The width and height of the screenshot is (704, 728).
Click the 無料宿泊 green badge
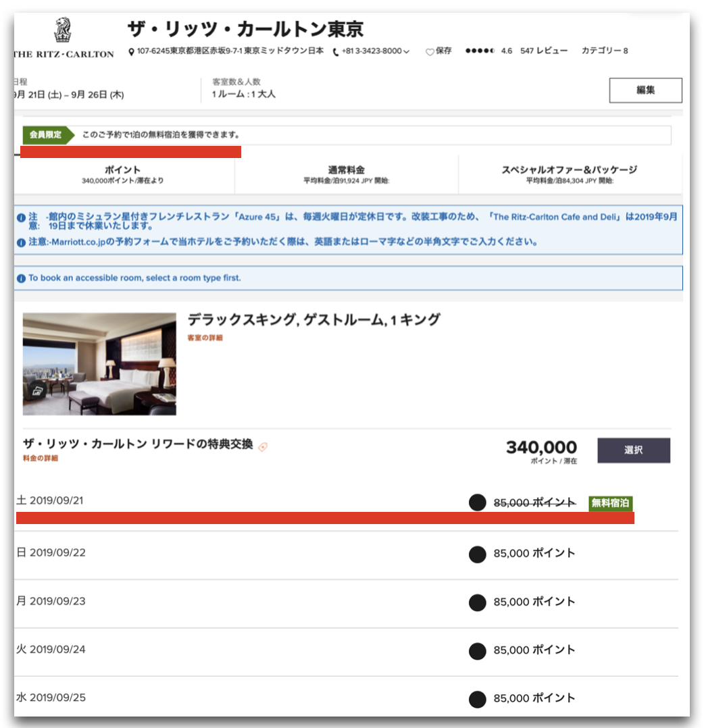tap(610, 503)
